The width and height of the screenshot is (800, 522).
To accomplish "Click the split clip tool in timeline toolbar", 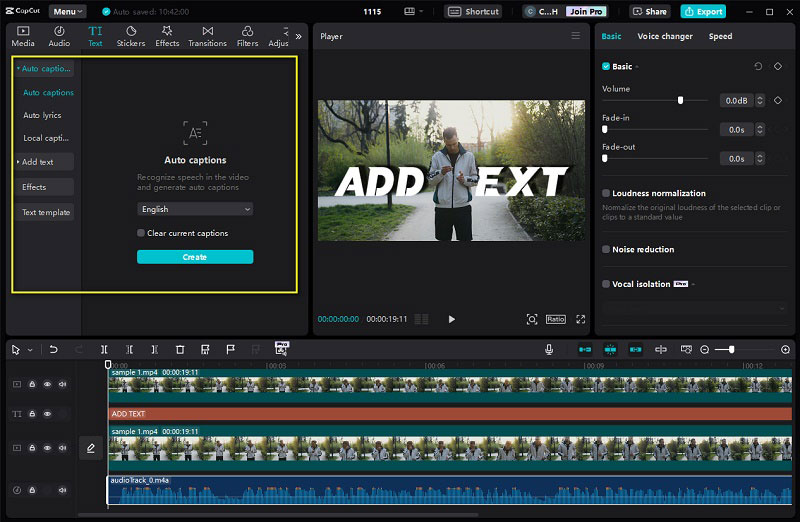I will pos(104,350).
